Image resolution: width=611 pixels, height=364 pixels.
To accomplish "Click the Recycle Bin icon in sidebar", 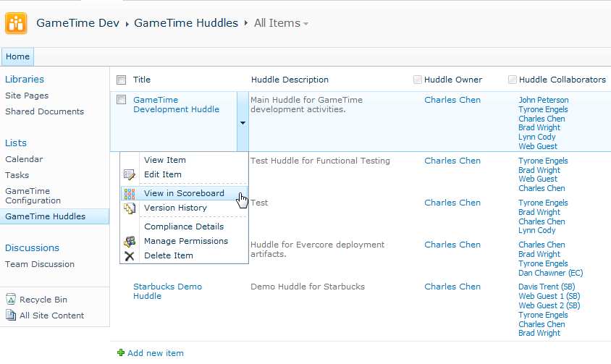I will coord(11,300).
